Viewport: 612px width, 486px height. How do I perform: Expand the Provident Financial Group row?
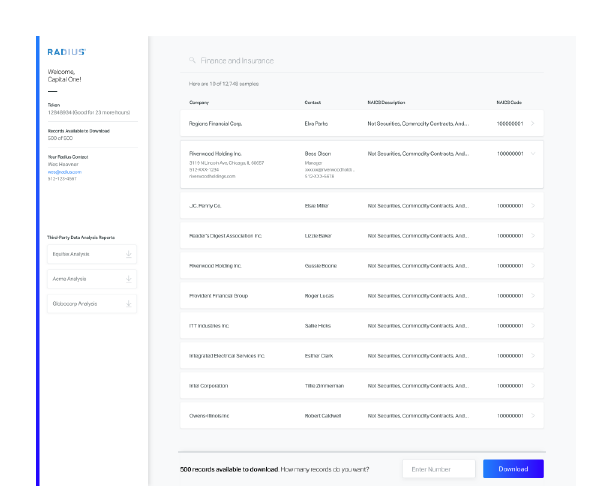click(533, 296)
